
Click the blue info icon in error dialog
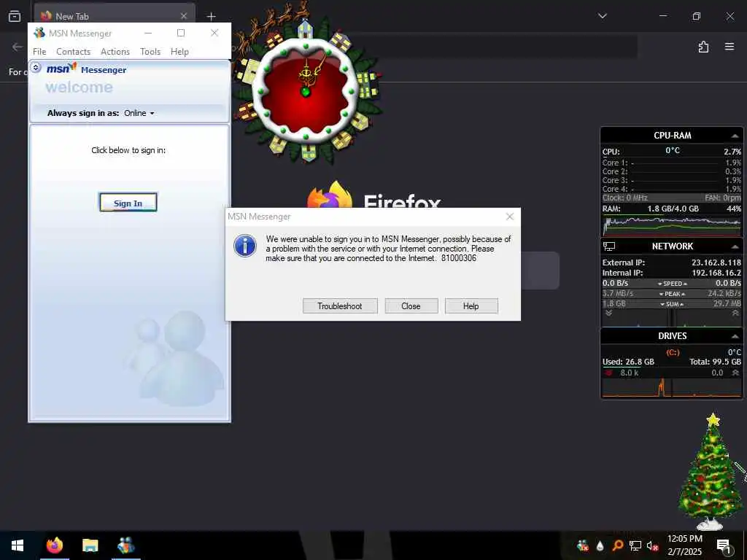point(245,246)
